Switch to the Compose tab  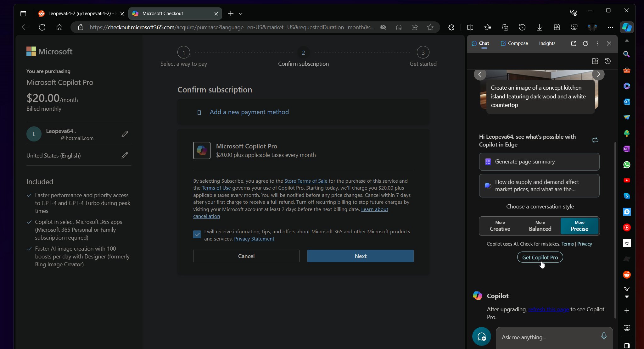pos(514,43)
